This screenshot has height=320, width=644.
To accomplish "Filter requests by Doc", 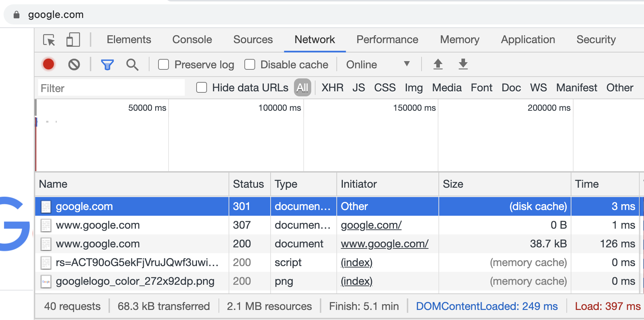I will (x=511, y=88).
